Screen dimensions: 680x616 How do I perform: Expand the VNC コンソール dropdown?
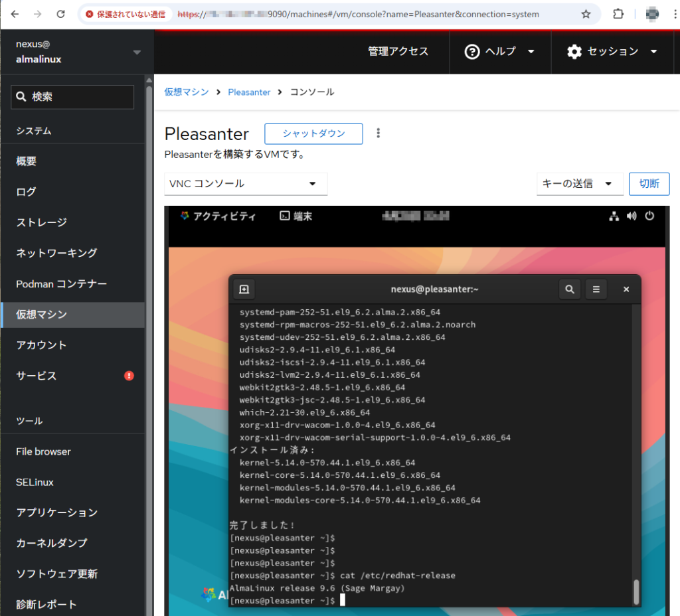pos(246,184)
